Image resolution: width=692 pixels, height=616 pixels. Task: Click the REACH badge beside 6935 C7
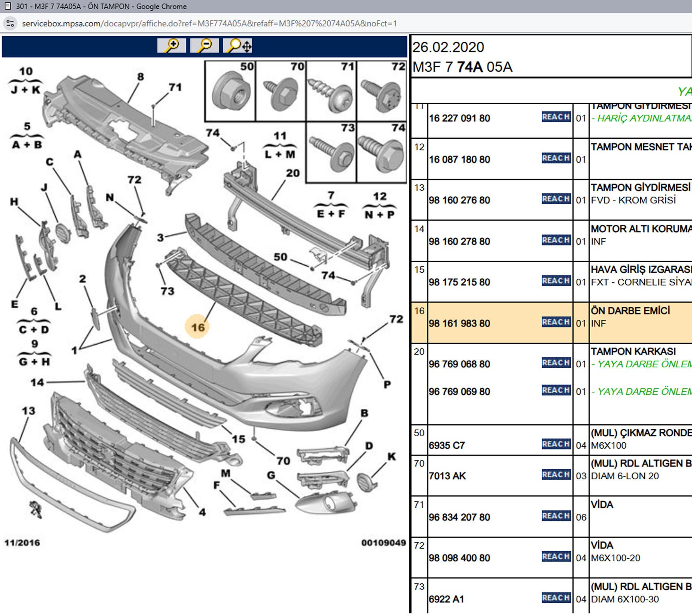556,444
